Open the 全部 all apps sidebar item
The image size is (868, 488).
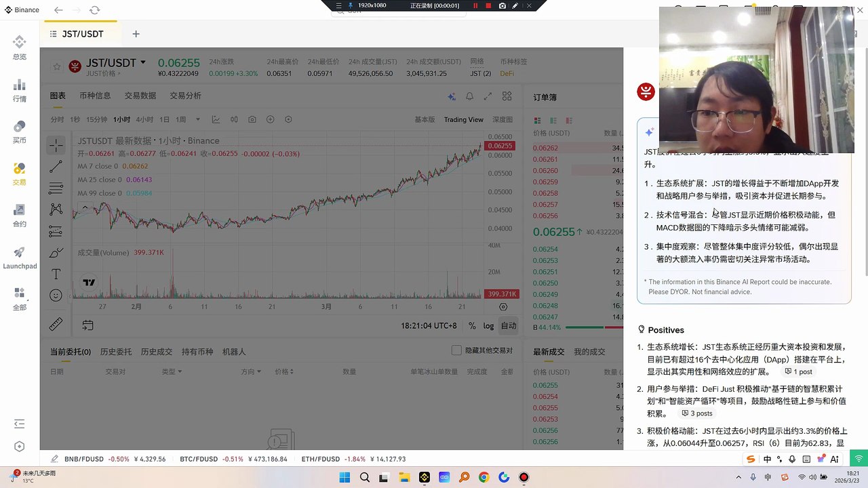[x=19, y=298]
